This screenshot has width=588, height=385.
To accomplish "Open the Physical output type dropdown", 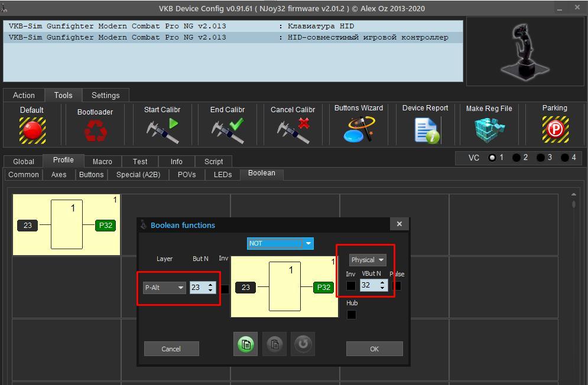I will point(368,260).
